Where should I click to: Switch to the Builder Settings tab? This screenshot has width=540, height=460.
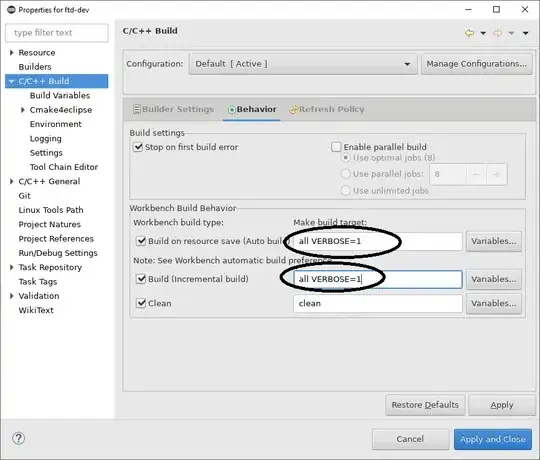pos(174,109)
